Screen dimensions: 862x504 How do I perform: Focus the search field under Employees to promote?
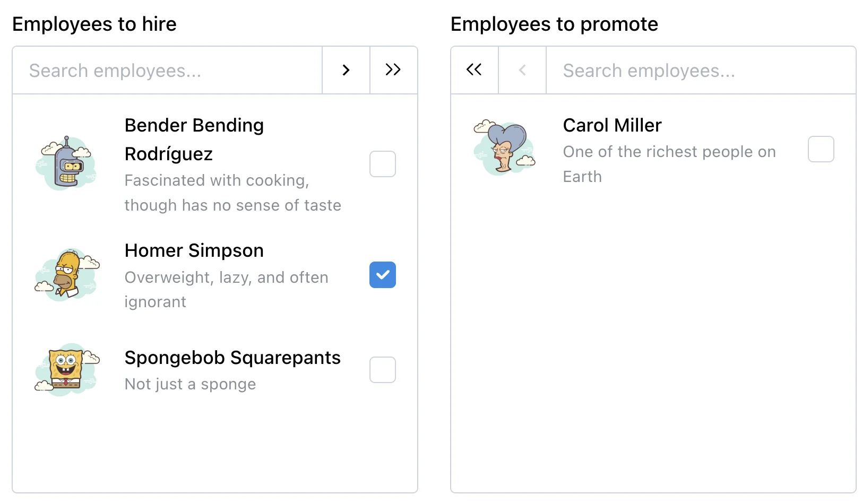[x=700, y=71]
